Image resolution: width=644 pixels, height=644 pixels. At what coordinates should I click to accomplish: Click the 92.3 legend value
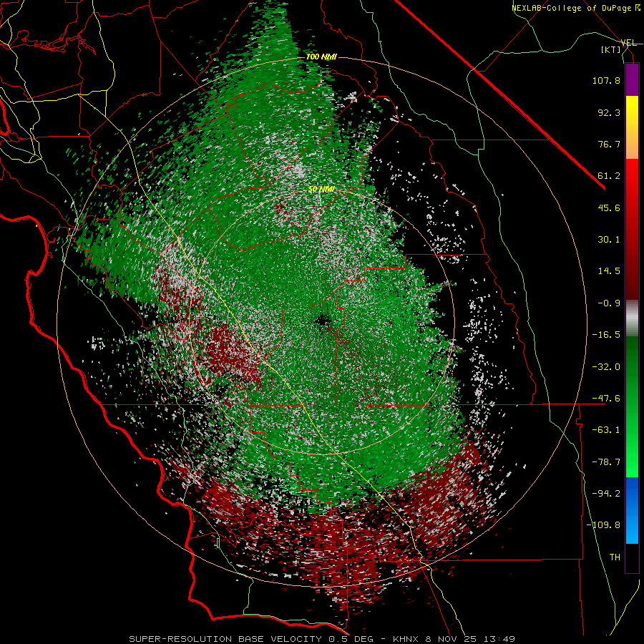(x=609, y=112)
